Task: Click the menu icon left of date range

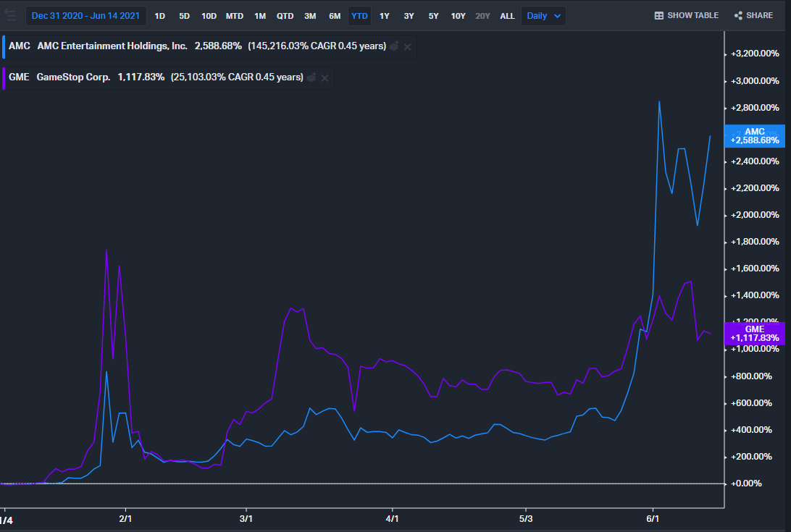Action: click(10, 15)
